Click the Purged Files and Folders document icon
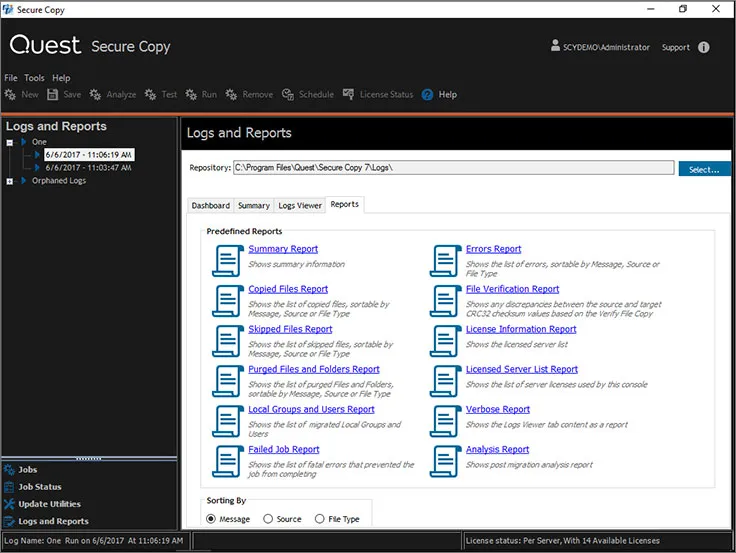Image resolution: width=736 pixels, height=553 pixels. tap(228, 381)
